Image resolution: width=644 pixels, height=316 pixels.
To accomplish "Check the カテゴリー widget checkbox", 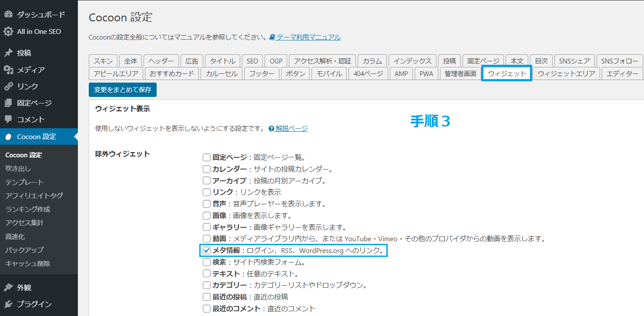I will [207, 285].
